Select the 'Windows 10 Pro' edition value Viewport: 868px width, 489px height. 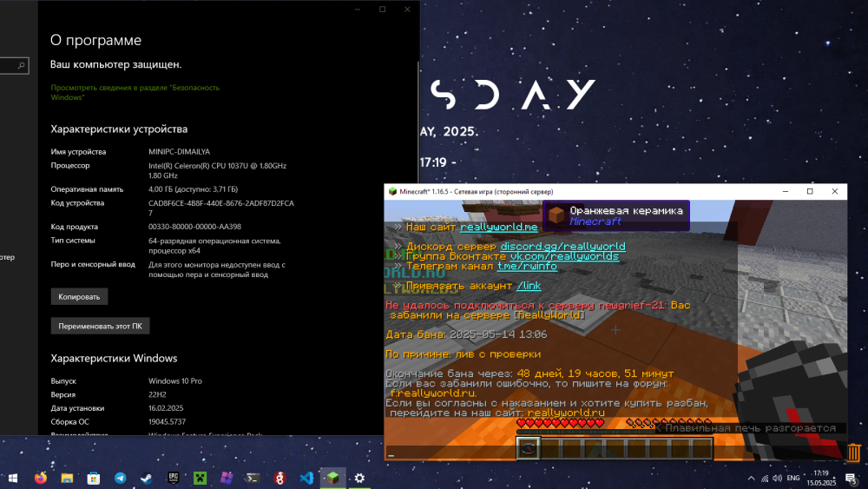coord(175,381)
